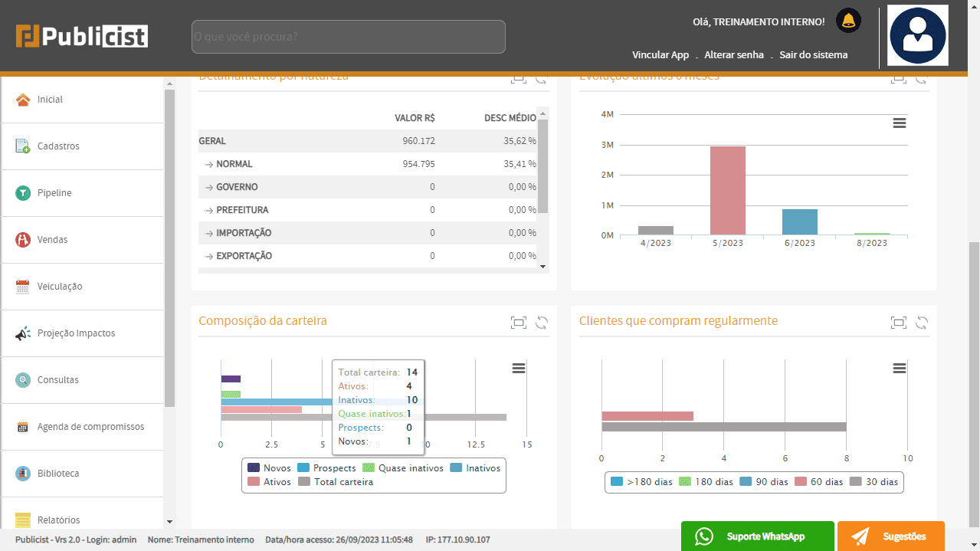Maximize Clientes que compram regularmente panel
The image size is (980, 551).
(899, 323)
